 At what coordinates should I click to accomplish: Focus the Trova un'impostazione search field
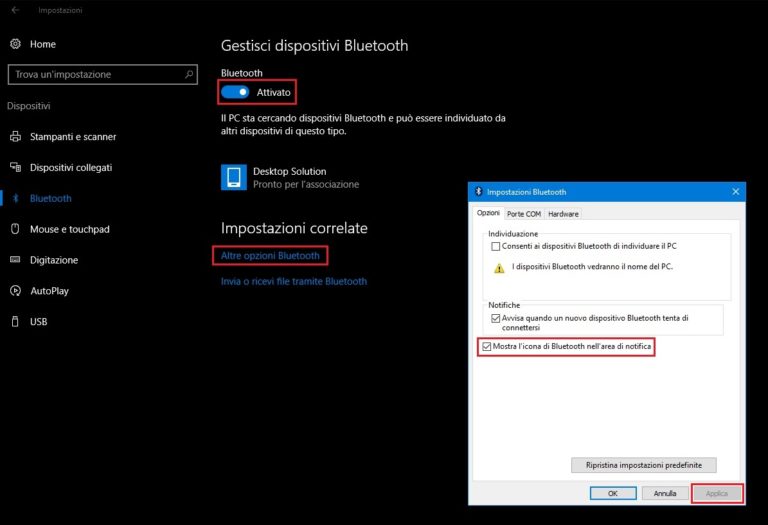pyautogui.click(x=95, y=74)
